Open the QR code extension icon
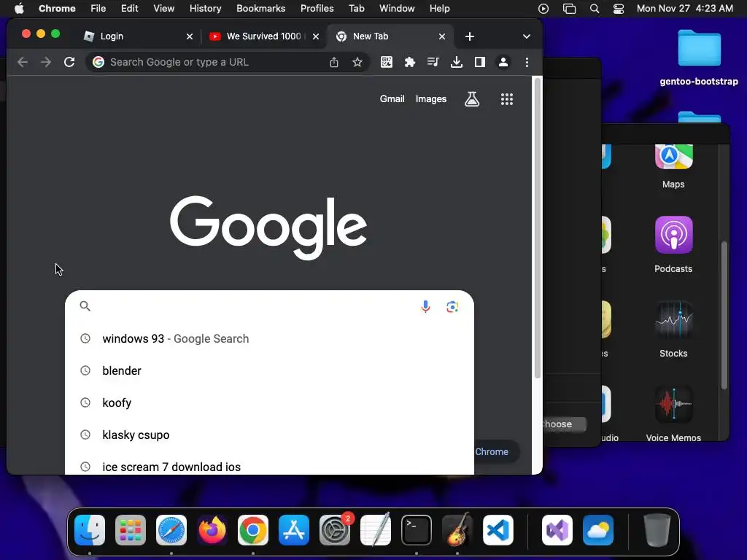Viewport: 747px width, 560px height. [x=387, y=62]
